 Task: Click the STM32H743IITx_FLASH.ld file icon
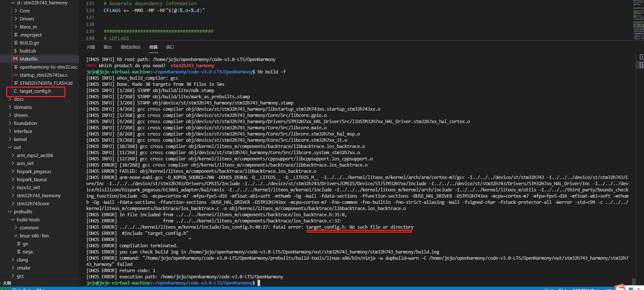click(16, 83)
